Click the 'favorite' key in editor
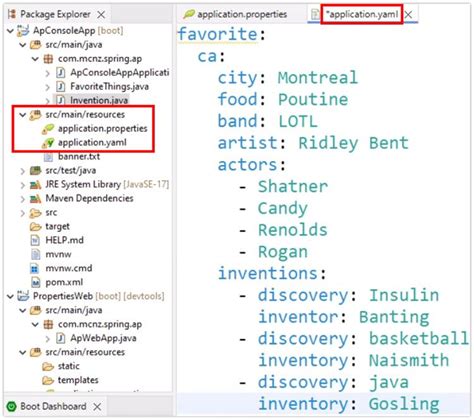 [x=218, y=34]
